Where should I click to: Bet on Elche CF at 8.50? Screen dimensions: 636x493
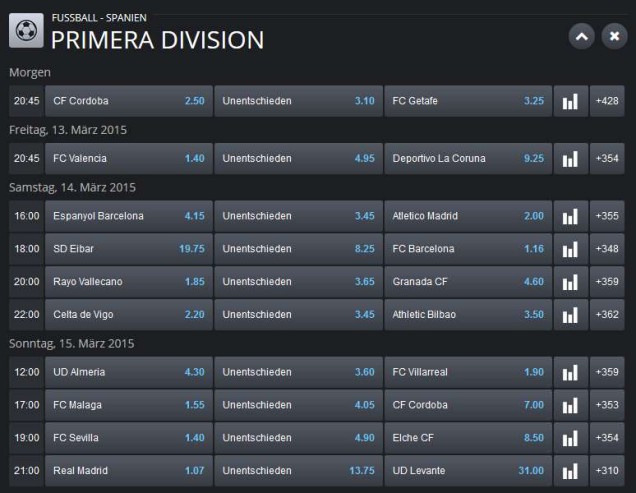468,438
